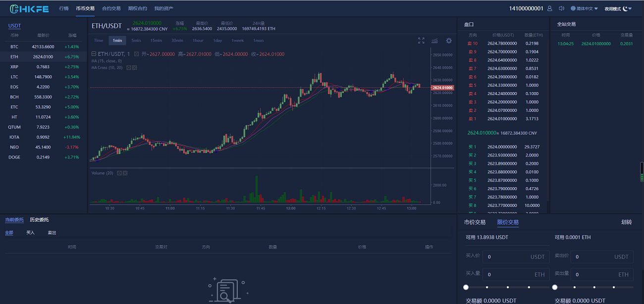644x304 pixels.
Task: Switch chart to 1hour interval
Action: point(198,41)
